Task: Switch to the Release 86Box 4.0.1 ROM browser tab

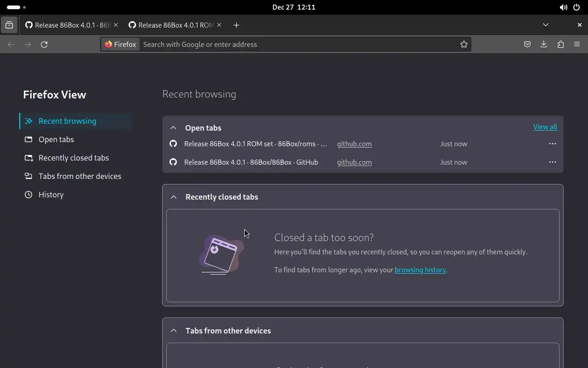Action: 175,25
